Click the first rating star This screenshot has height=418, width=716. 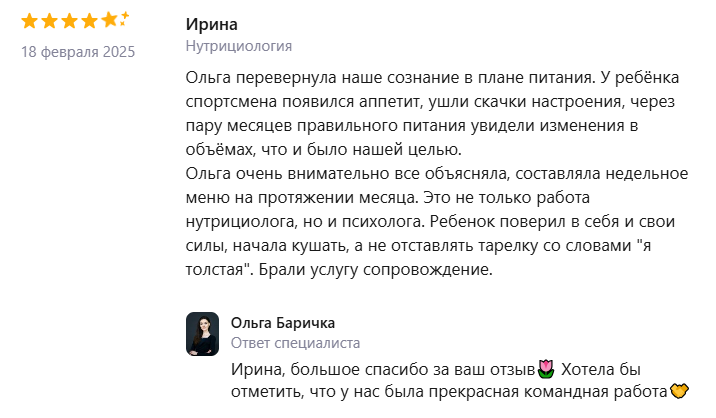coord(30,21)
